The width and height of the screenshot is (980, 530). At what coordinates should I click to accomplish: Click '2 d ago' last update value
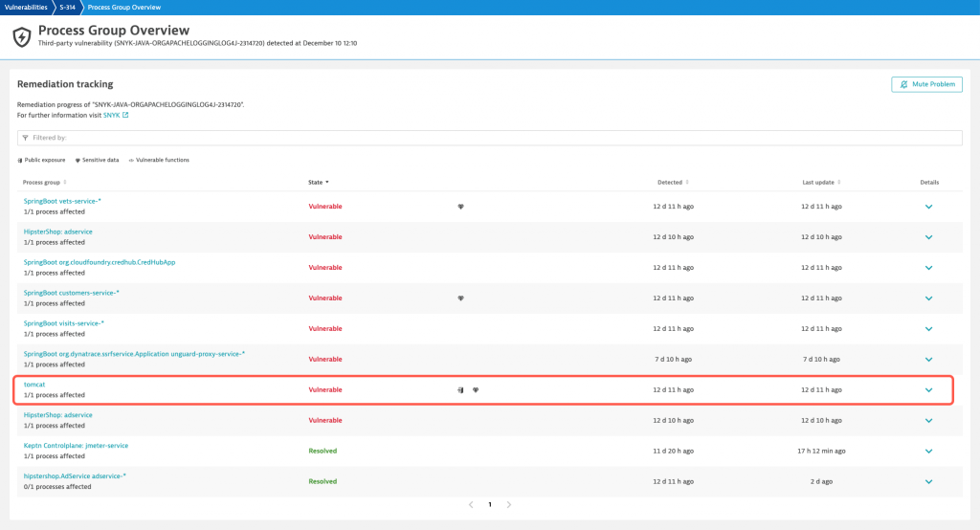pos(821,482)
